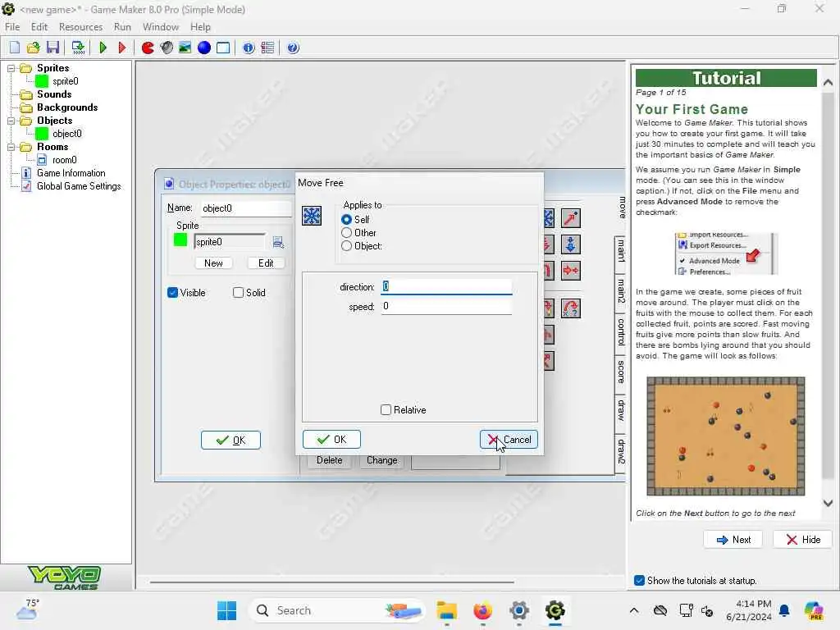Open the Window menu
Viewport: 840px width, 630px height.
point(161,27)
